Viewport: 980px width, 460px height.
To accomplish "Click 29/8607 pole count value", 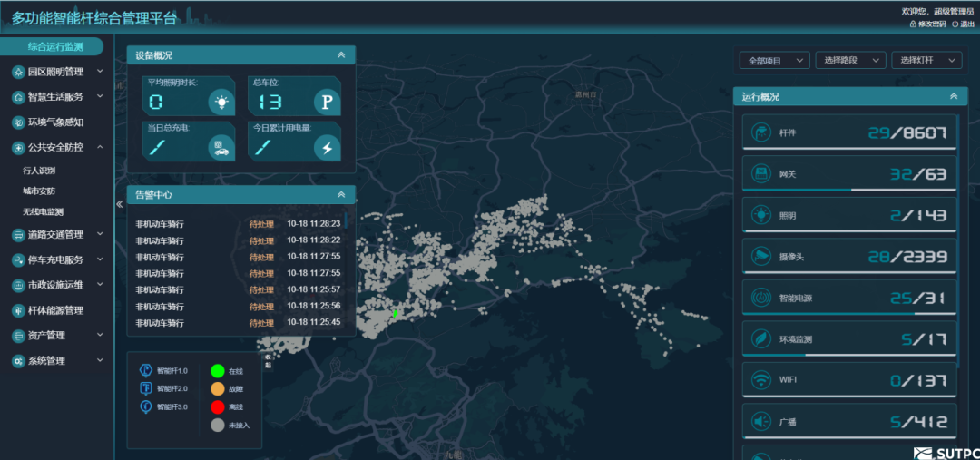I will [906, 132].
